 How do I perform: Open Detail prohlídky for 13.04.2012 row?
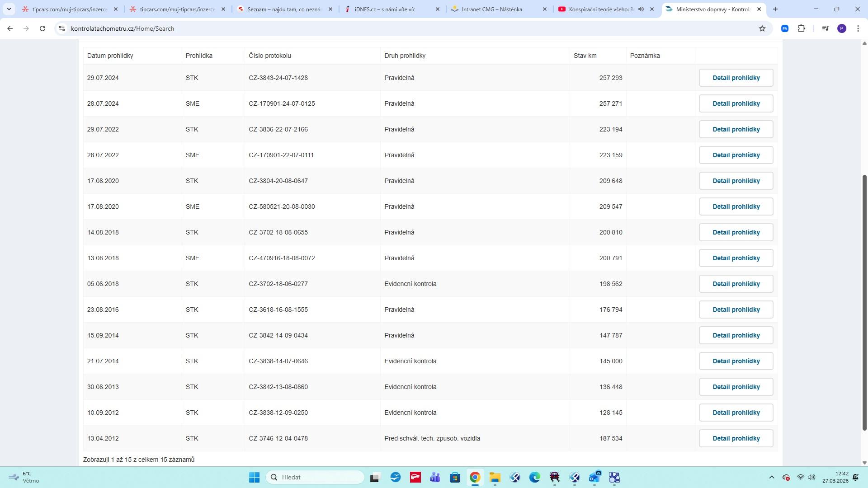pos(736,438)
